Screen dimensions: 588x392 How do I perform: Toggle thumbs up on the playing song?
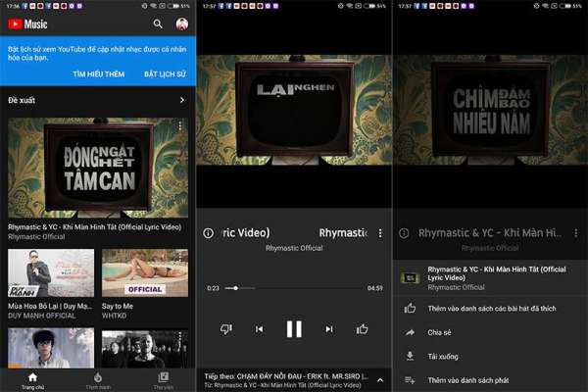click(x=363, y=329)
